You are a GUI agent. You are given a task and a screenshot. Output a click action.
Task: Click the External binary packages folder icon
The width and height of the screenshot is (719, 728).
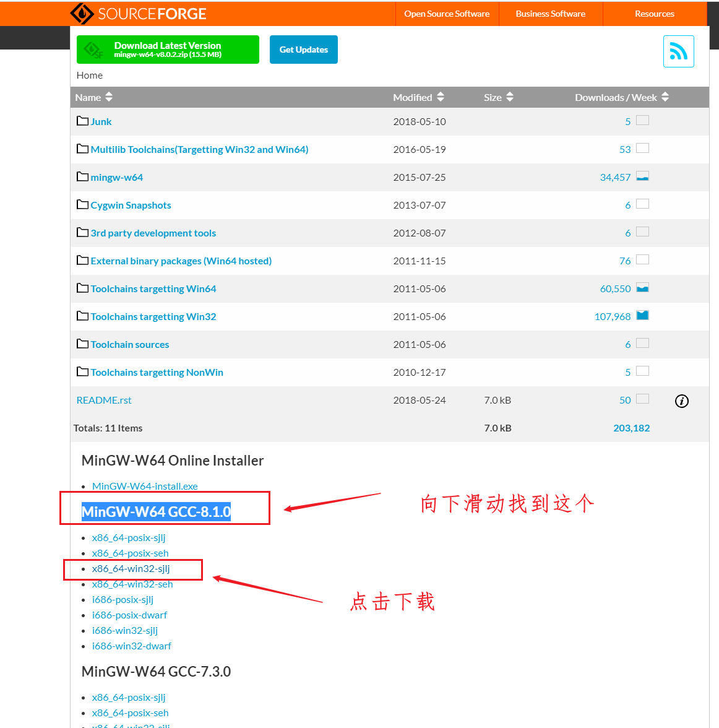83,261
